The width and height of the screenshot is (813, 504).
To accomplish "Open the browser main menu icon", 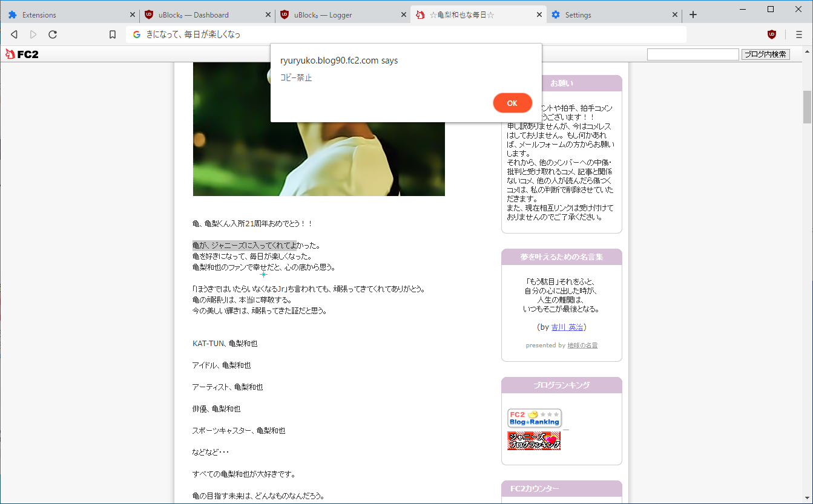I will pyautogui.click(x=799, y=34).
